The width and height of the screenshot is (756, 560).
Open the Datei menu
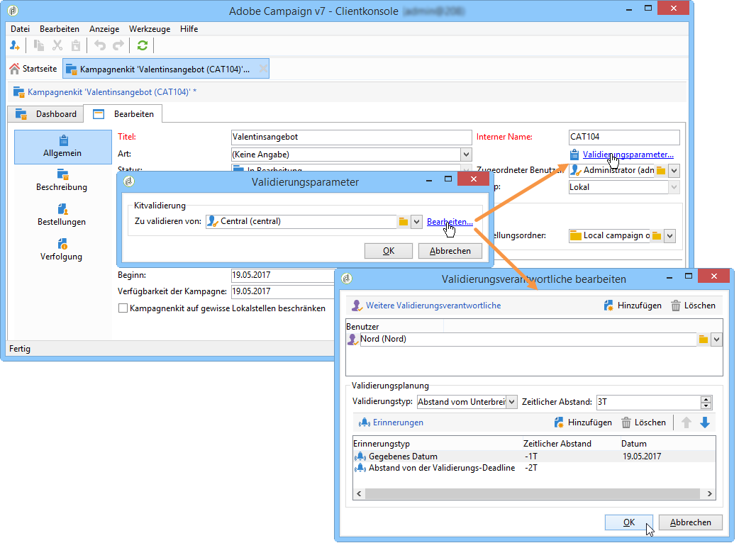pos(21,29)
